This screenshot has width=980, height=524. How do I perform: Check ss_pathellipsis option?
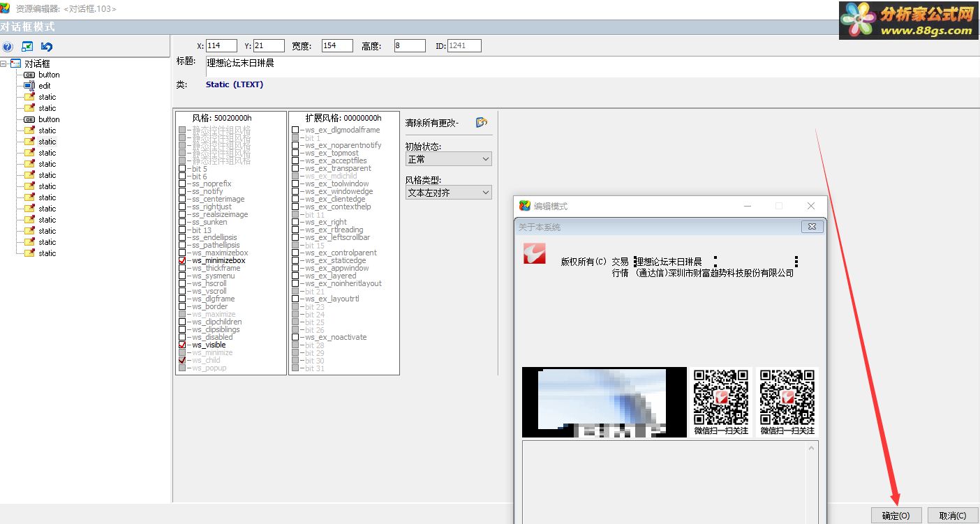(182, 245)
